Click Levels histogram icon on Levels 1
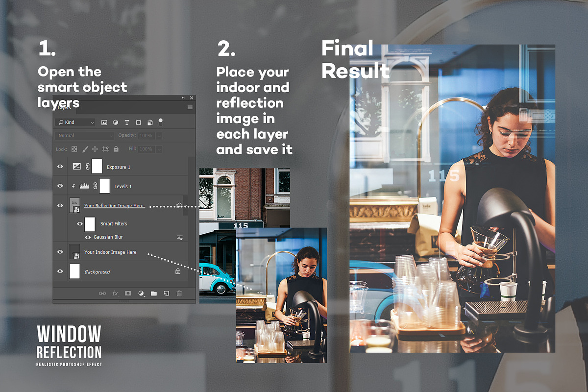The width and height of the screenshot is (588, 392). point(84,186)
